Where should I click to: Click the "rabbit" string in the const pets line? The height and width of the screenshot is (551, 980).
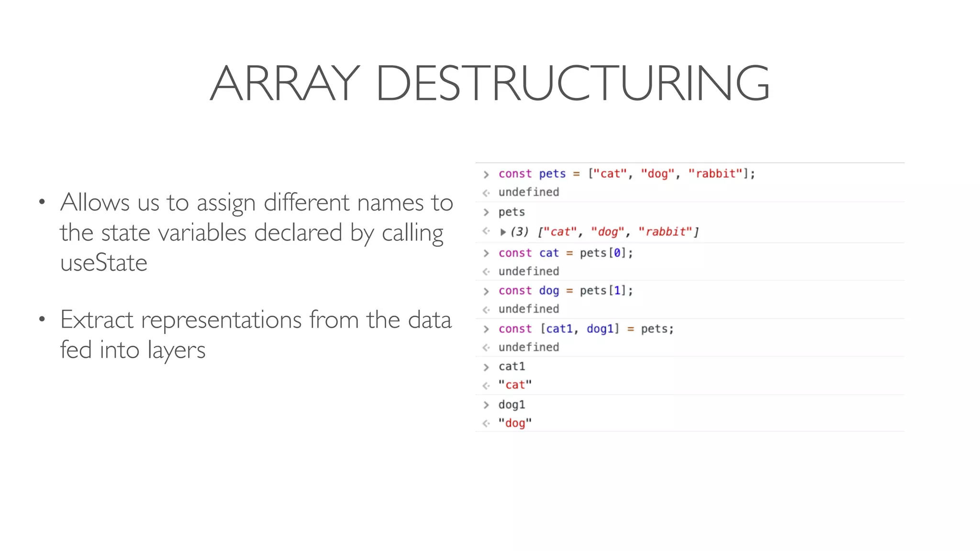[x=715, y=174]
